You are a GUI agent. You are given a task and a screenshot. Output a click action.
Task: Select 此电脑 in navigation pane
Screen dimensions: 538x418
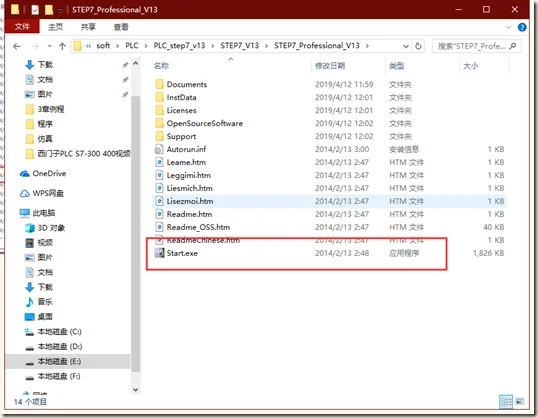pos(44,213)
